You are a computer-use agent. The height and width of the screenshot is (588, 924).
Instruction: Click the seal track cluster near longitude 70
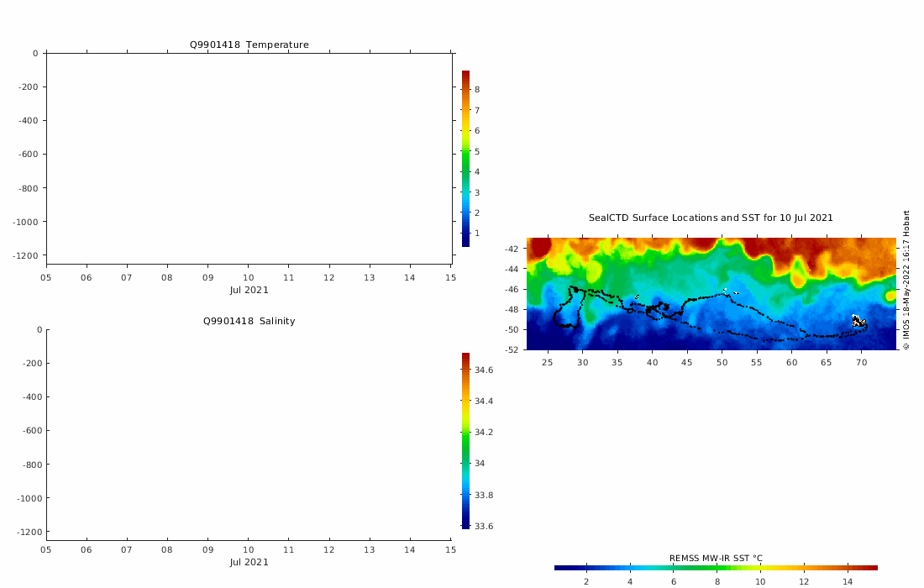tap(860, 321)
